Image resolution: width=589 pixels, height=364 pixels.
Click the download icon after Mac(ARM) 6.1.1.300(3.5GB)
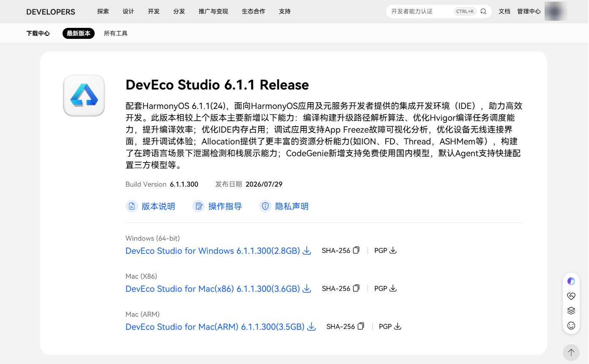(x=312, y=327)
